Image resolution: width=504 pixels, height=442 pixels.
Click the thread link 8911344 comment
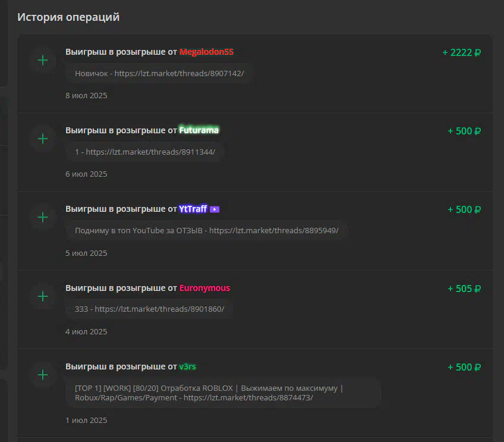click(x=145, y=152)
